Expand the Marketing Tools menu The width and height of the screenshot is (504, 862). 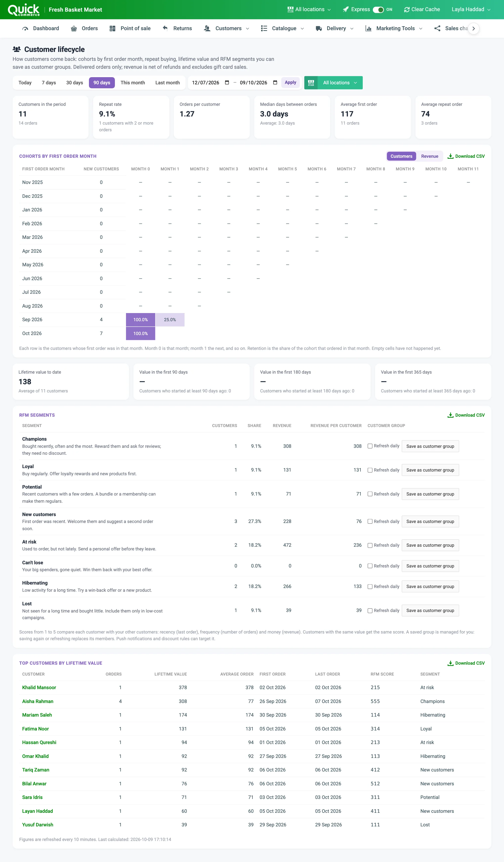(394, 29)
